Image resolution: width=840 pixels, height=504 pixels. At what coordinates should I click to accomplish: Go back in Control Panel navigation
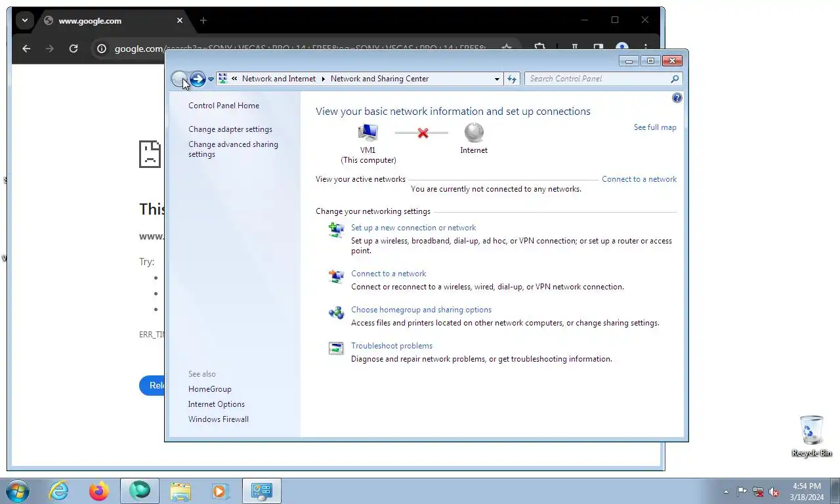point(178,79)
